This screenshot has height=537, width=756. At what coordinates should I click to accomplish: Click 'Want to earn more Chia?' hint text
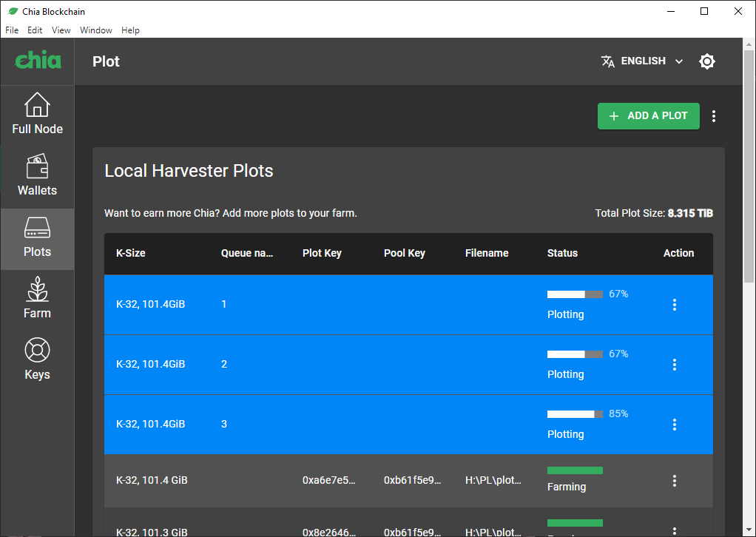[x=231, y=213]
